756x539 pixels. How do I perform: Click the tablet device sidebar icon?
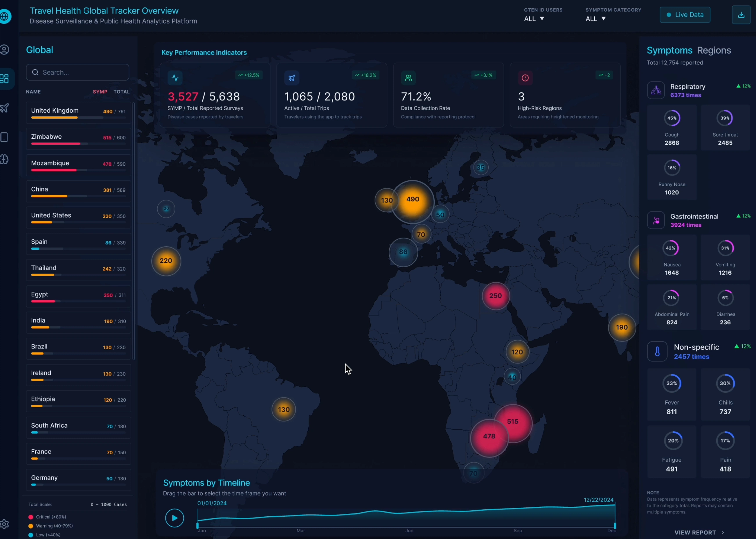(5, 137)
